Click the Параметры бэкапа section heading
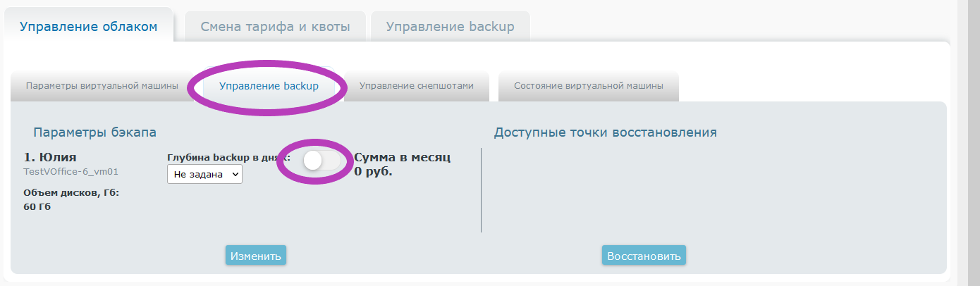The image size is (980, 286). 94,132
